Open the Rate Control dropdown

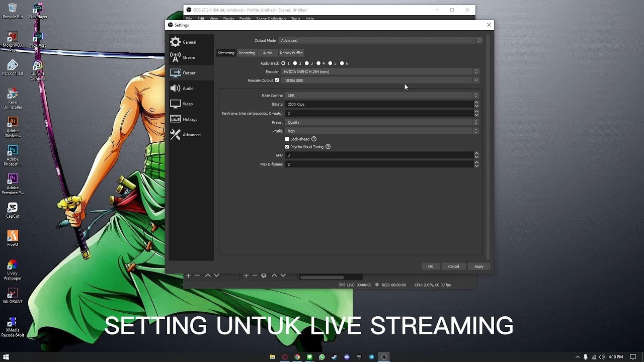coord(382,96)
